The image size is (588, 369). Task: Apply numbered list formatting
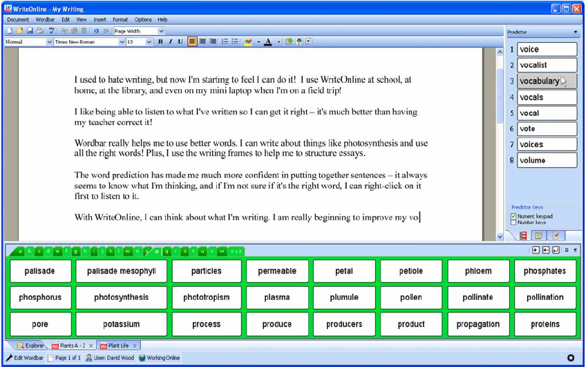[225, 41]
